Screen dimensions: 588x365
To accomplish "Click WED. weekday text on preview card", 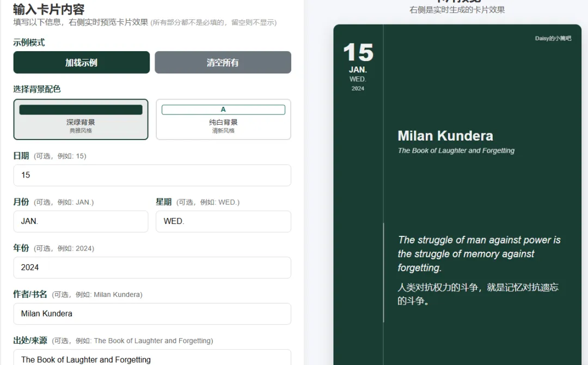I will [358, 79].
